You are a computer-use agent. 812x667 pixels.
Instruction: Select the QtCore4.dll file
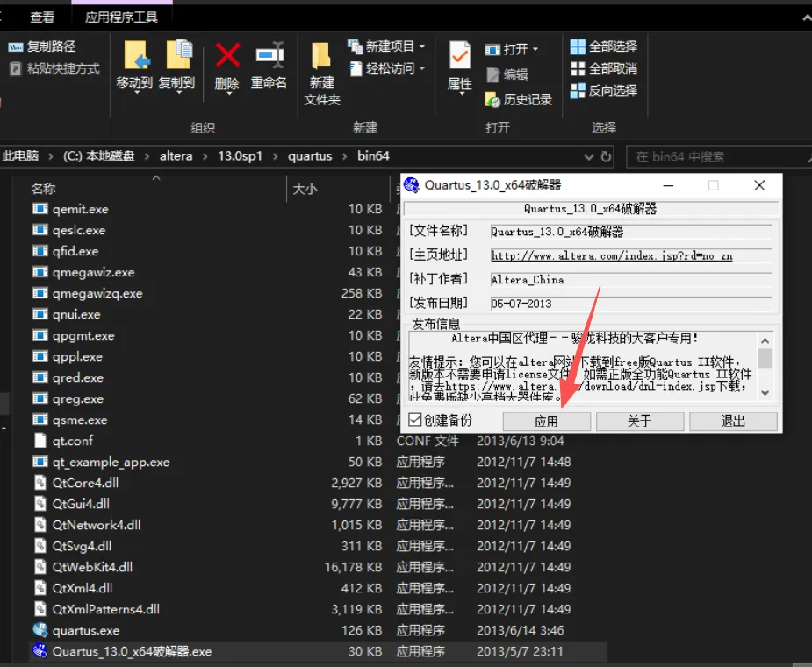85,483
